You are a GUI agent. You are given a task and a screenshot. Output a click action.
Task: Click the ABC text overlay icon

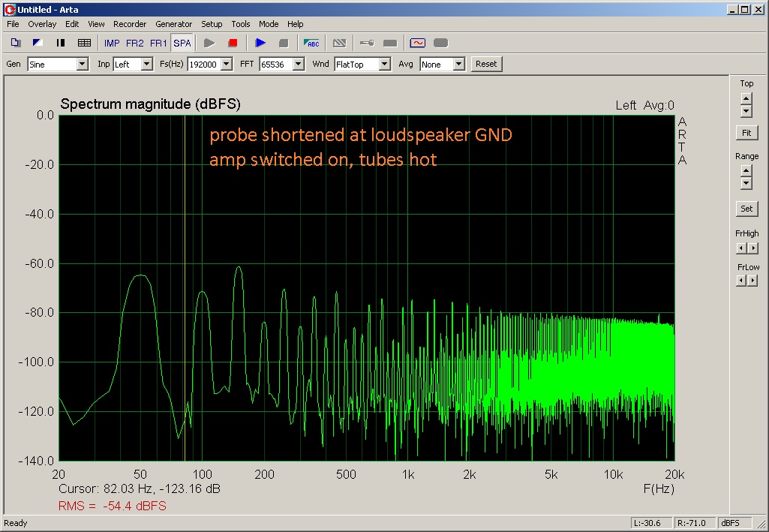[311, 44]
